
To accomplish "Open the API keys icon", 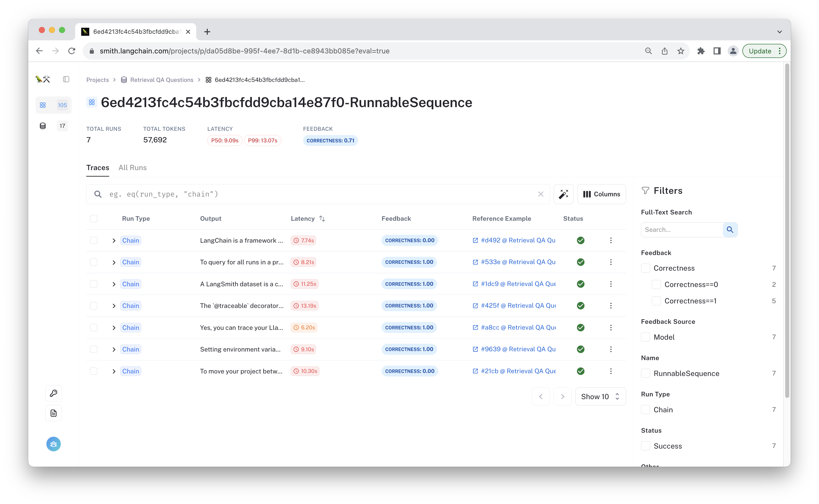I will click(x=53, y=393).
